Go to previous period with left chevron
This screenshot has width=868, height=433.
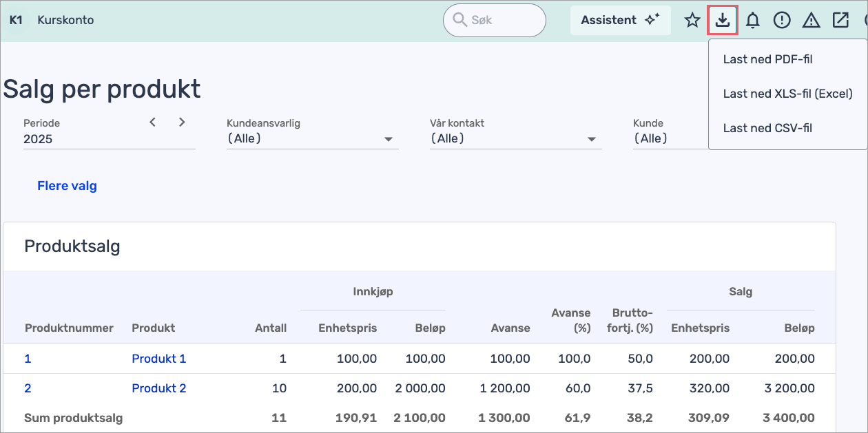153,122
